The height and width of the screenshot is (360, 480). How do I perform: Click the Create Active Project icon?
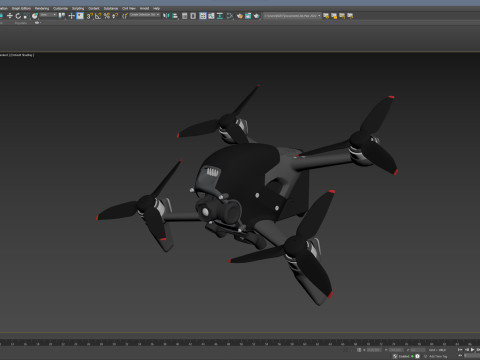(326, 16)
